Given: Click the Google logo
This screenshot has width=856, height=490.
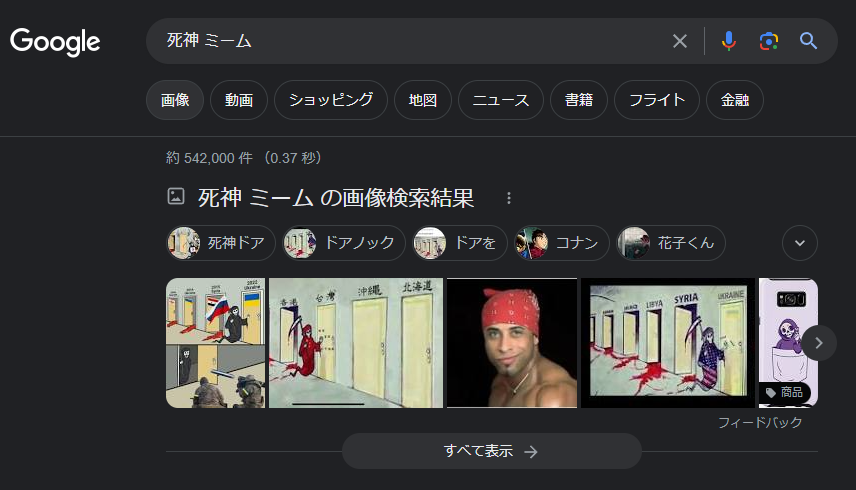Looking at the screenshot, I should pos(55,42).
